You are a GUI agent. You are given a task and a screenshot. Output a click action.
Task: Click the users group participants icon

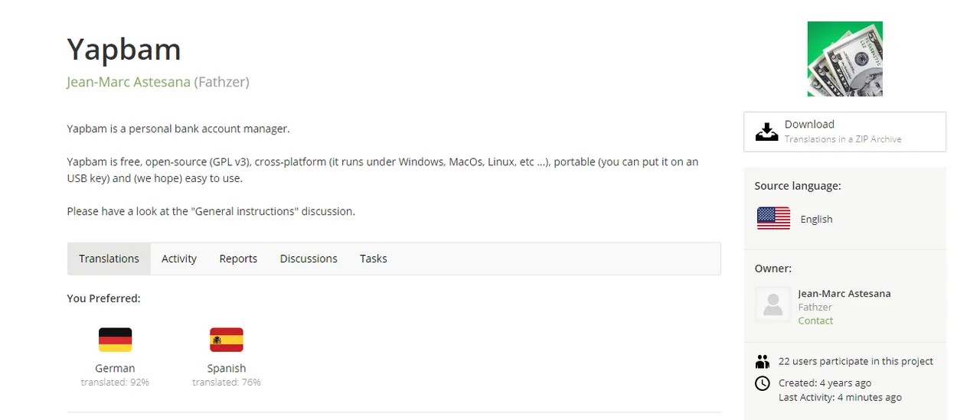[762, 361]
